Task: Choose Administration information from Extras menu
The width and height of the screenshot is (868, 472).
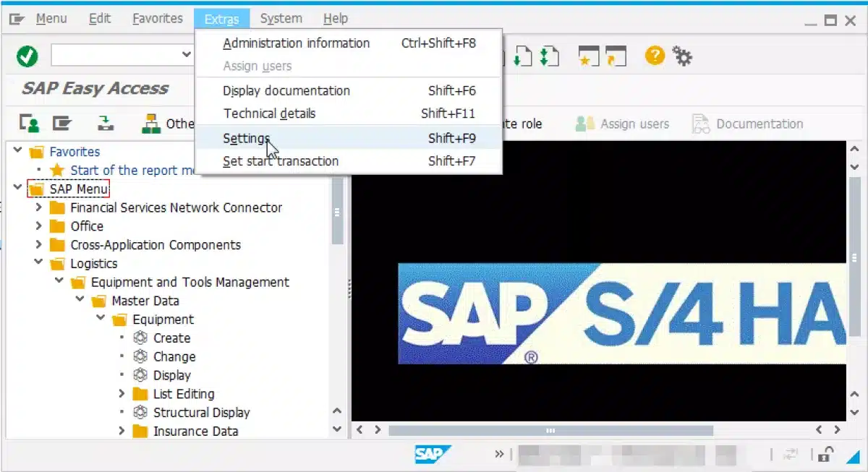Action: click(349, 43)
